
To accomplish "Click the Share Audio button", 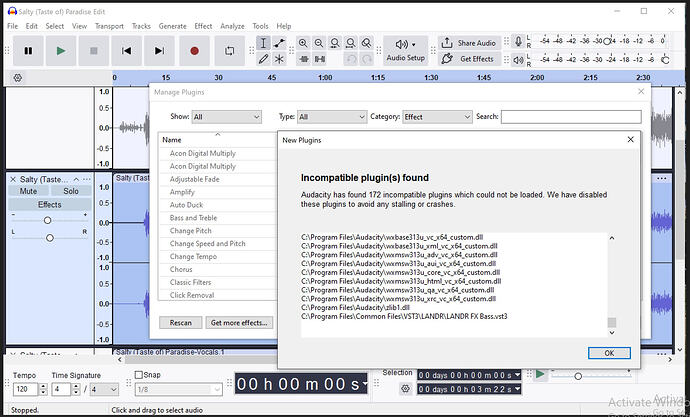I will [468, 43].
